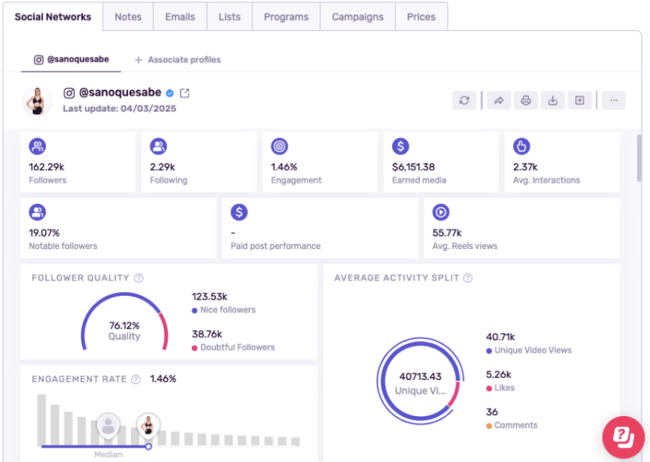This screenshot has width=650, height=462.
Task: Open external link icon beside @sanoquesabe
Action: (x=184, y=93)
